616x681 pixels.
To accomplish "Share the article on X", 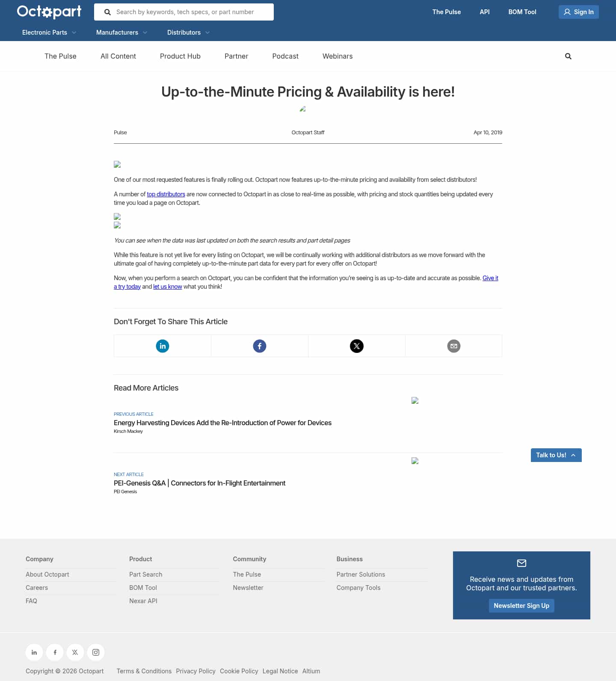I will click(x=356, y=346).
